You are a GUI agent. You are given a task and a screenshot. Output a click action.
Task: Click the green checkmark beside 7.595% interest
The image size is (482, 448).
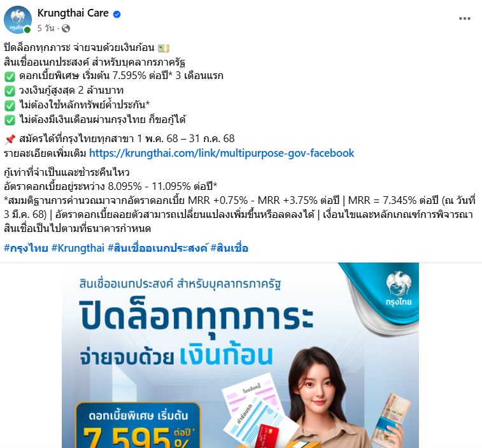(x=10, y=76)
